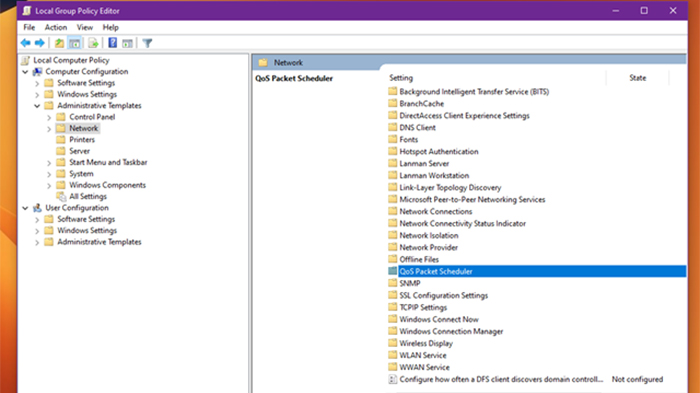This screenshot has height=393, width=700.
Task: Open the View menu
Action: (x=85, y=27)
